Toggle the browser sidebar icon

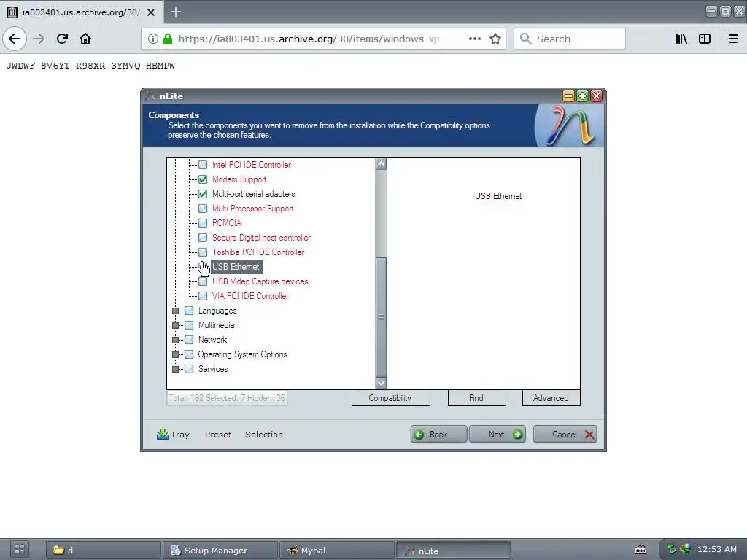(705, 39)
